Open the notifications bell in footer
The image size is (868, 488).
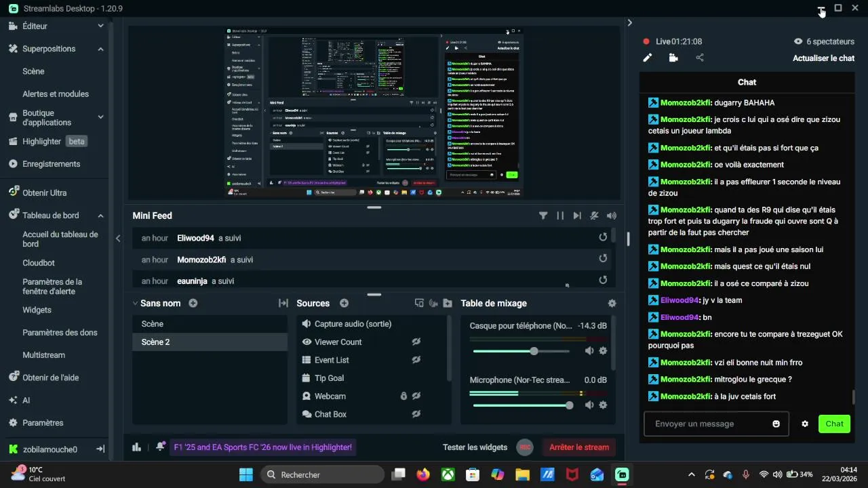(160, 447)
